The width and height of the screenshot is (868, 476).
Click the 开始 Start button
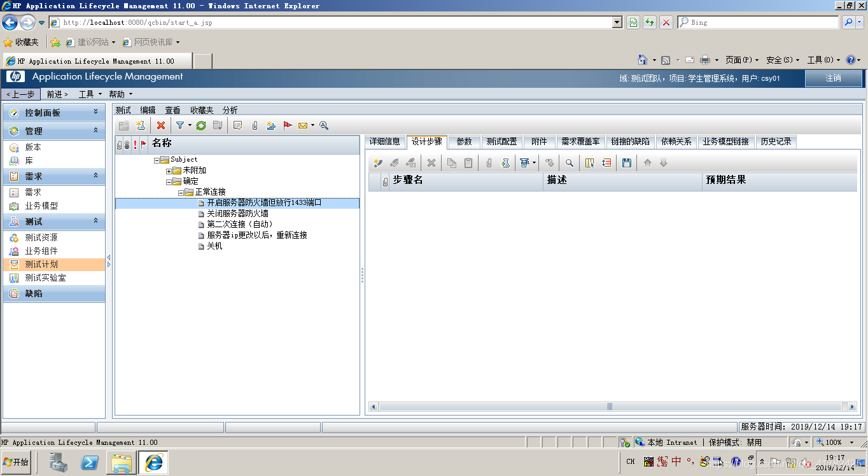pyautogui.click(x=17, y=463)
